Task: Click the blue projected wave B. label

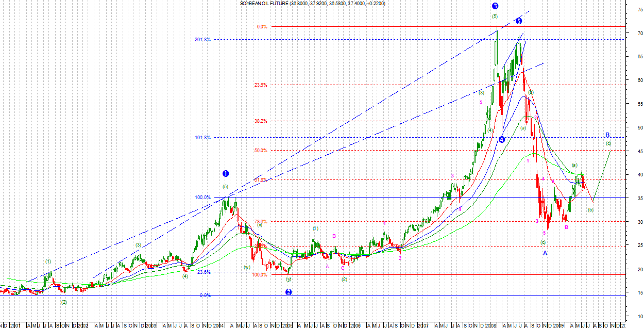Action: point(608,136)
